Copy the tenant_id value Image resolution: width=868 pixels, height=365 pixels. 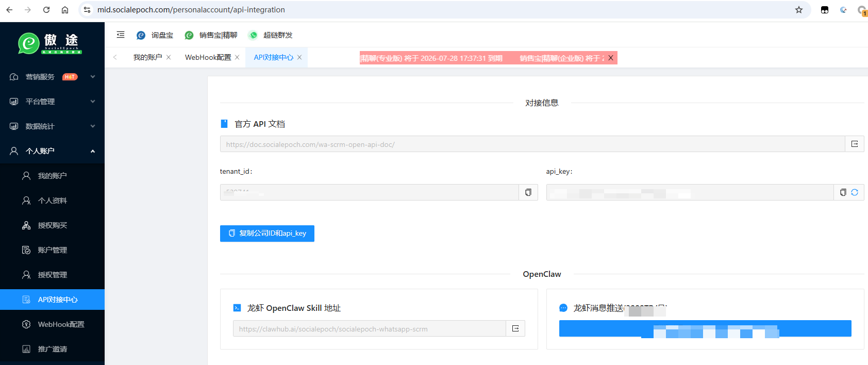(x=528, y=192)
